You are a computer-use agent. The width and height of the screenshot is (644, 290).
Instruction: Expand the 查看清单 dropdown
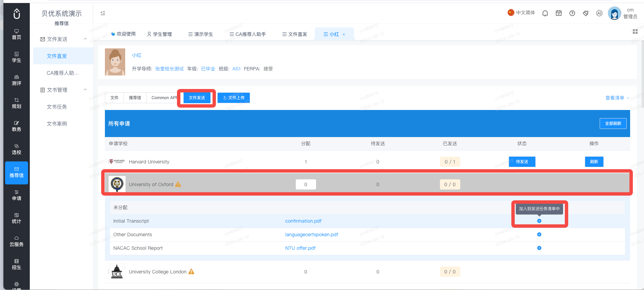click(618, 98)
